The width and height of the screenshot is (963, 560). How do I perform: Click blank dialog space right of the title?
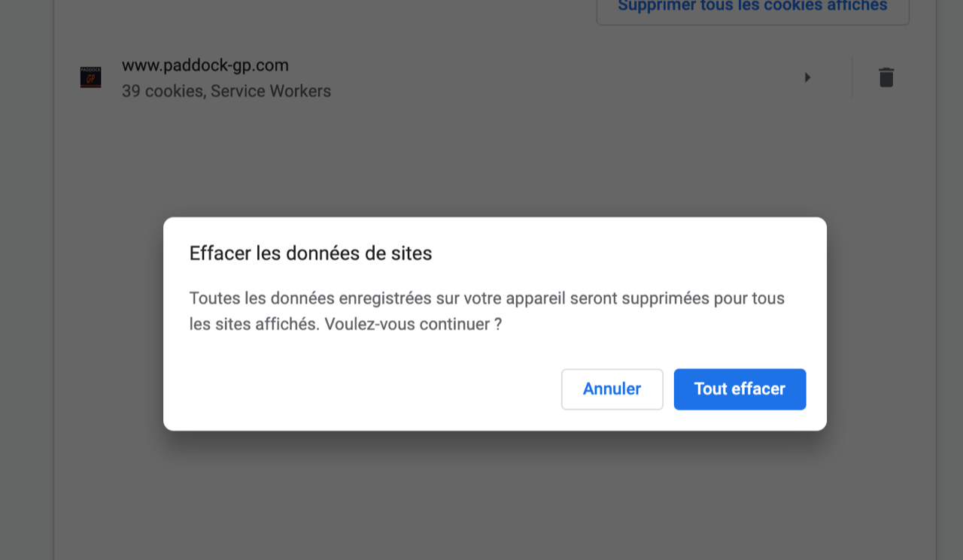point(639,253)
